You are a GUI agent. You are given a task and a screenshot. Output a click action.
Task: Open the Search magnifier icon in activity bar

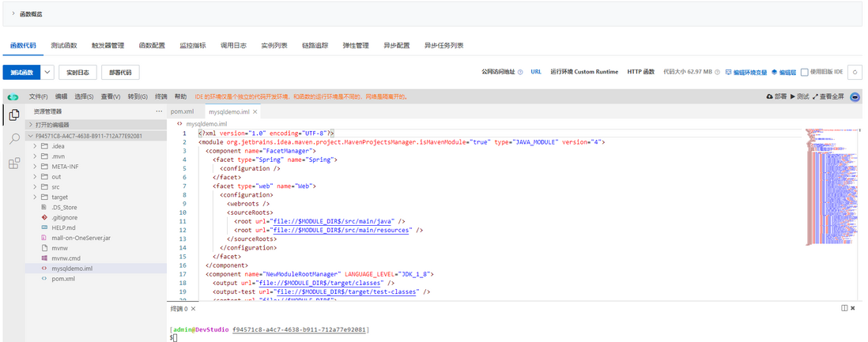(x=14, y=138)
